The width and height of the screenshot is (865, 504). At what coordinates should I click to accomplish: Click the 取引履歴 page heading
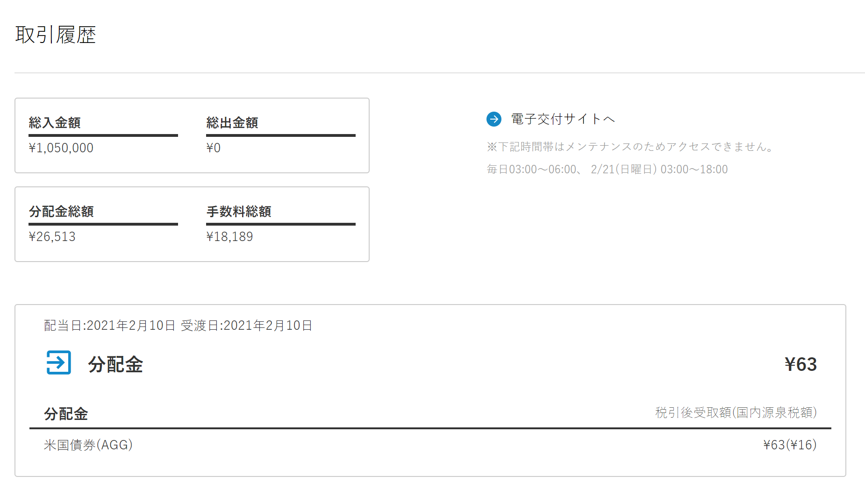tap(56, 35)
